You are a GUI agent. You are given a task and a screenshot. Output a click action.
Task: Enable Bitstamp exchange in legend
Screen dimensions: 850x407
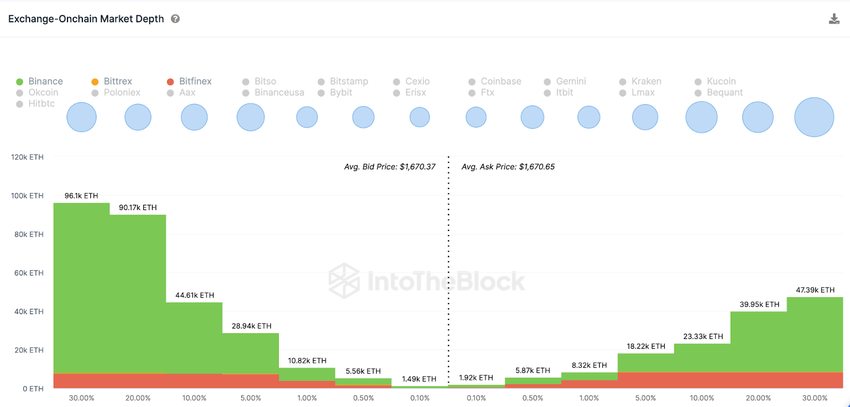(348, 81)
